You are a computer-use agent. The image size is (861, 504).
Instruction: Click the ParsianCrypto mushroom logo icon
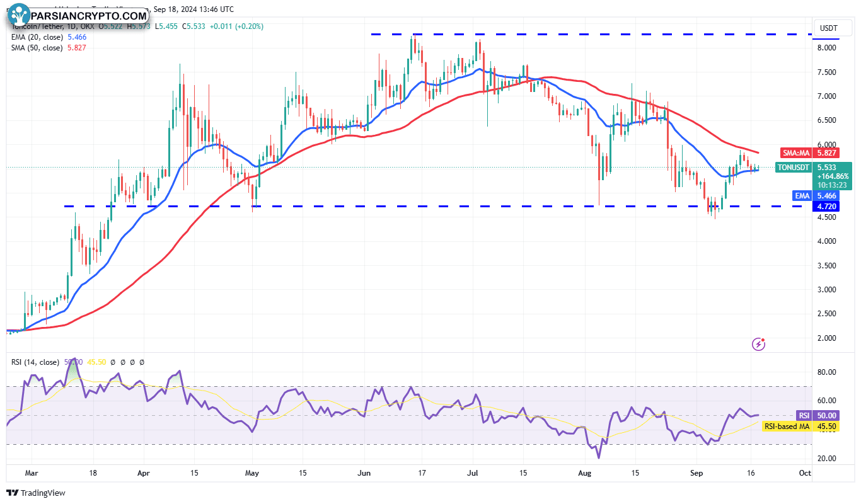(x=19, y=15)
